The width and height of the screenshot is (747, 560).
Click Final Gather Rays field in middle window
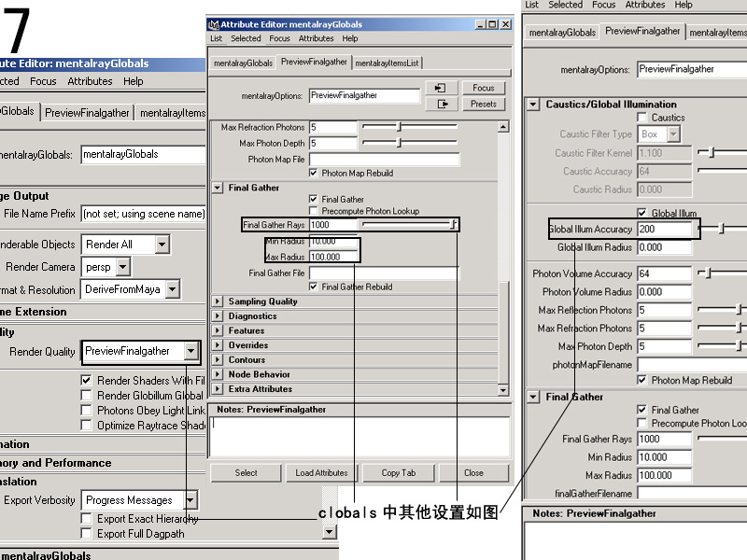coord(333,225)
